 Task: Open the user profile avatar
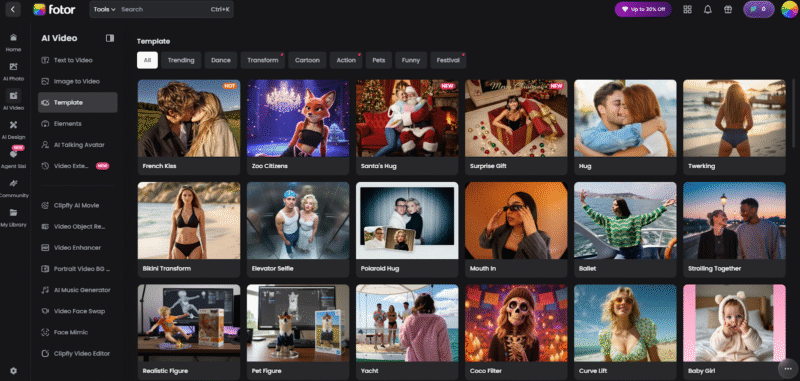pos(789,9)
